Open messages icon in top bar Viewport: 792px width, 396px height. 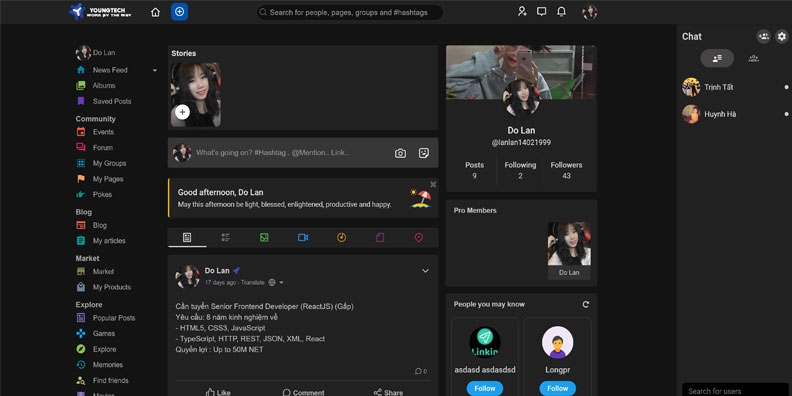541,12
